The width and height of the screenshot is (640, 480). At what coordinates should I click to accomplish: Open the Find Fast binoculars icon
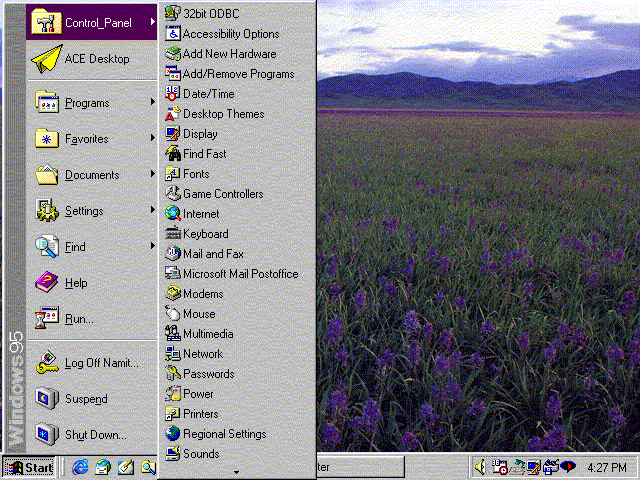(x=173, y=153)
